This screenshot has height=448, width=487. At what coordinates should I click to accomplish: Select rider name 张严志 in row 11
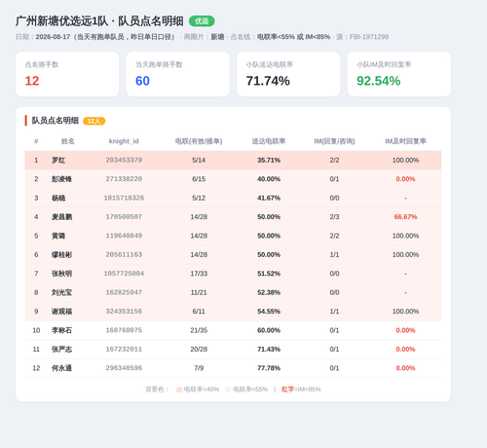[61, 350]
